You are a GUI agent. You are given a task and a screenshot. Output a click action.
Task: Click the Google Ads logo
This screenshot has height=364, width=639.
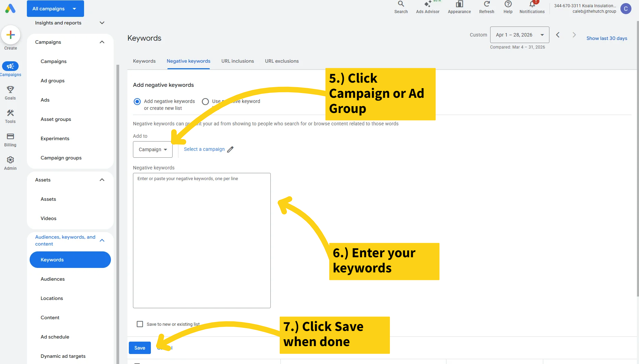(x=10, y=8)
